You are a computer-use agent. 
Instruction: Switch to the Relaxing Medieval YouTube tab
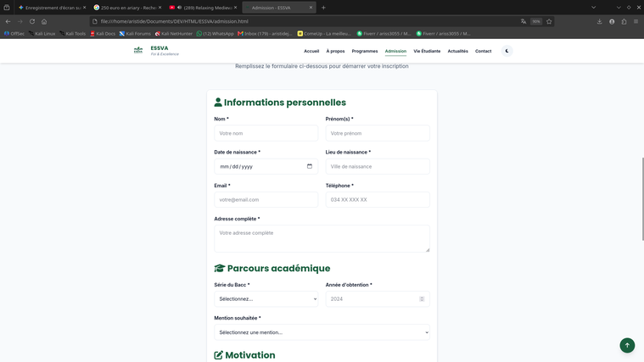[204, 8]
